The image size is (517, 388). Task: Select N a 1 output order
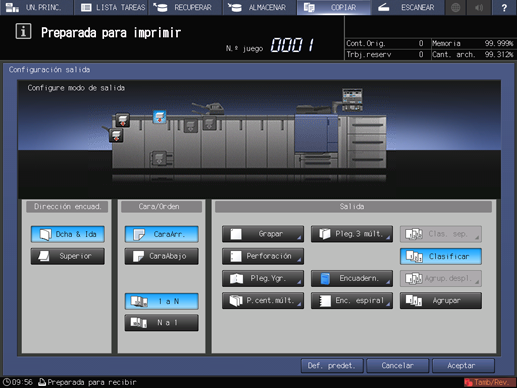(x=162, y=323)
